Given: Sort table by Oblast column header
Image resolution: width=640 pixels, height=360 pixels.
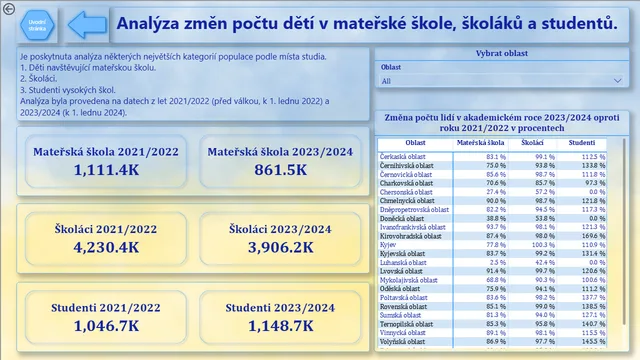Looking at the screenshot, I should click(415, 143).
